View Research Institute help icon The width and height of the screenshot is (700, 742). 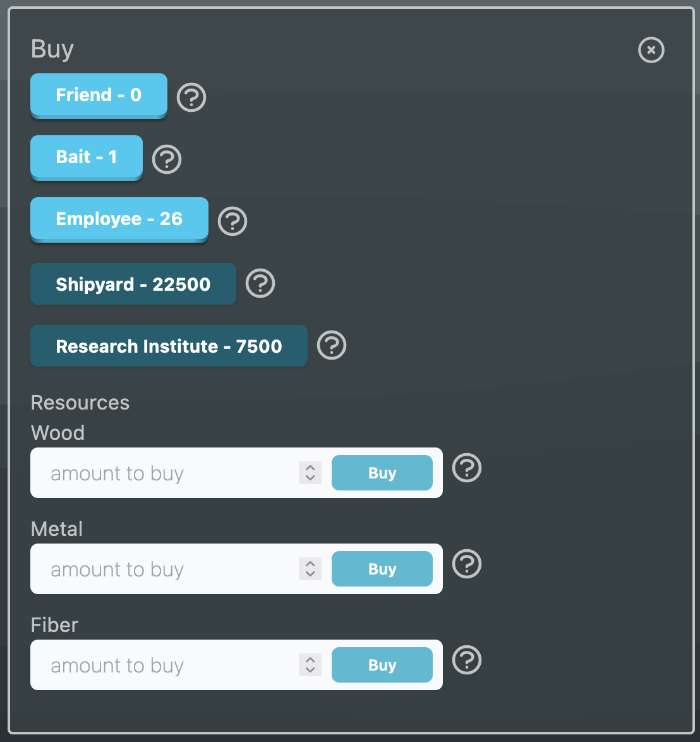[332, 345]
